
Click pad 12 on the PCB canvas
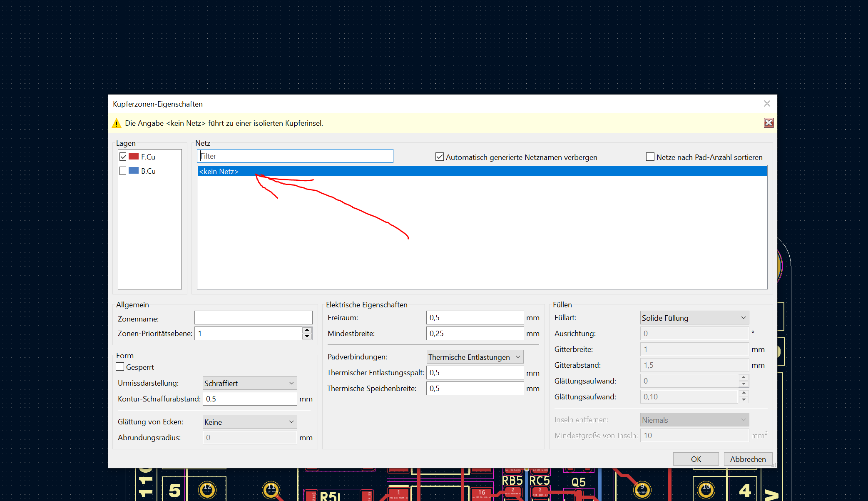(x=207, y=490)
